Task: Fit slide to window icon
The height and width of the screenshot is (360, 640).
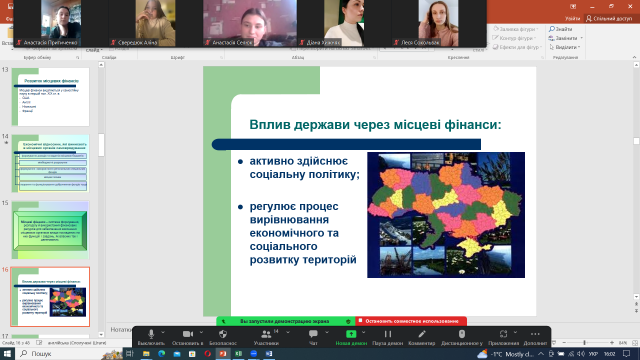Action: click(635, 343)
